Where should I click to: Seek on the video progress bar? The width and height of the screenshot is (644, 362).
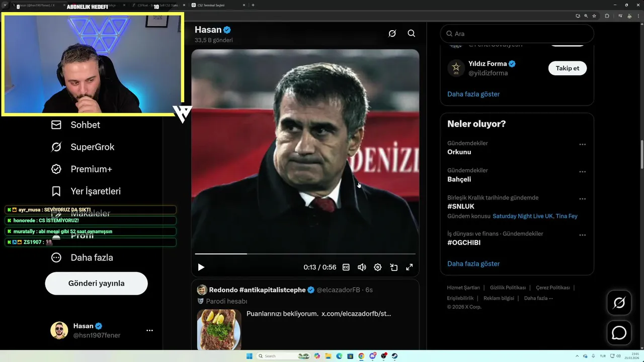(305, 254)
